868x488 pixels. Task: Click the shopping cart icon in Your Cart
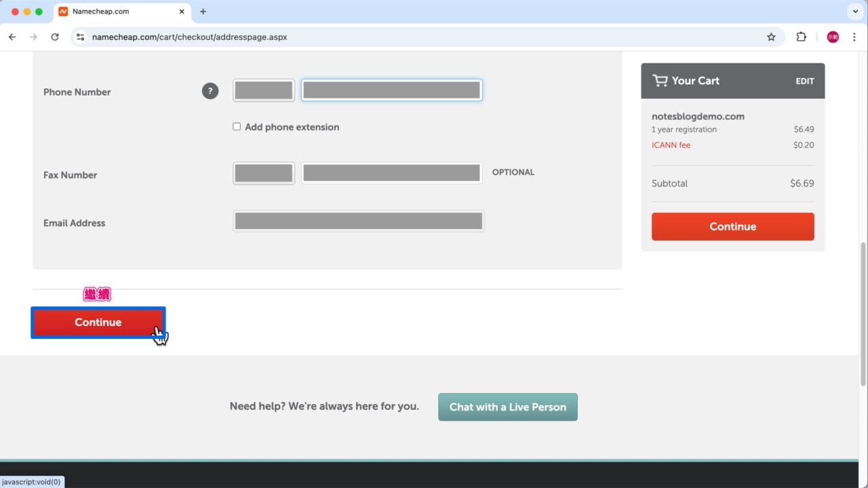click(659, 81)
